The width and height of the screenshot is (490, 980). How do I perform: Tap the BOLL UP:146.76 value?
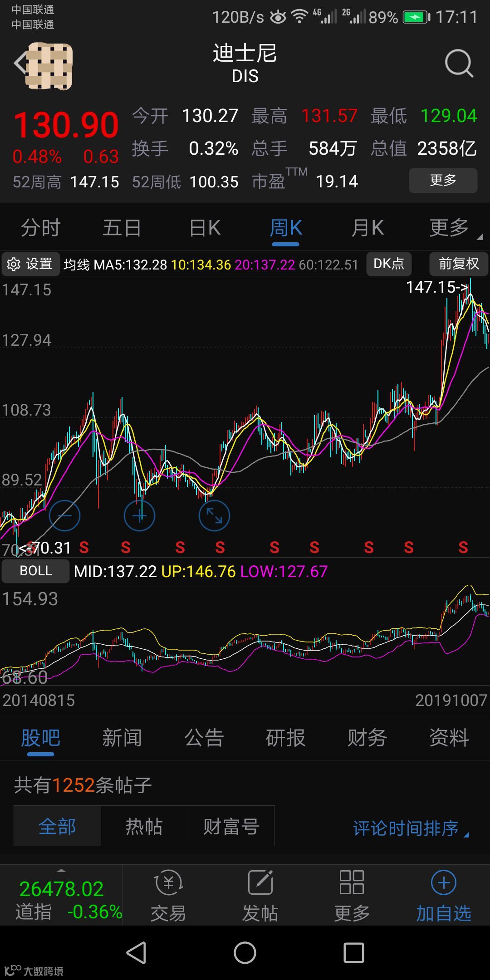[198, 571]
